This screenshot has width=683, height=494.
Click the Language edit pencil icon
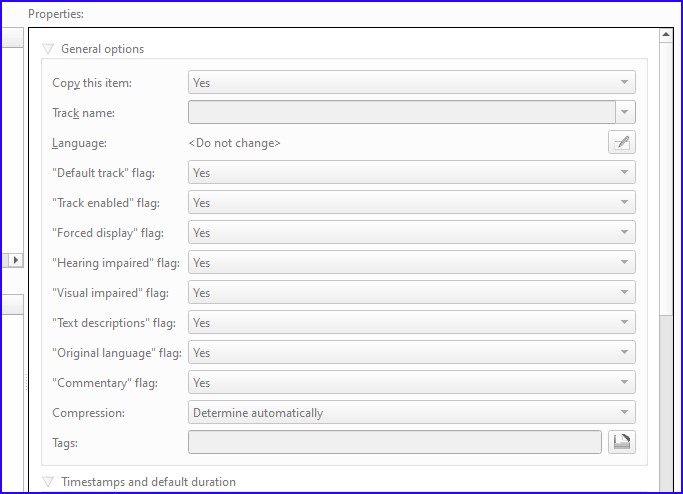click(622, 142)
